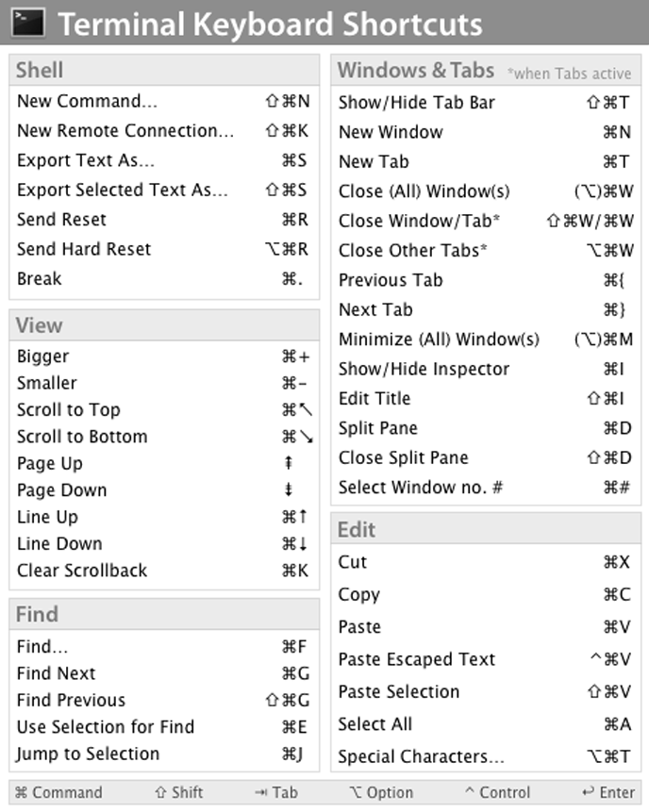Click the Find Previous entry

[x=71, y=700]
